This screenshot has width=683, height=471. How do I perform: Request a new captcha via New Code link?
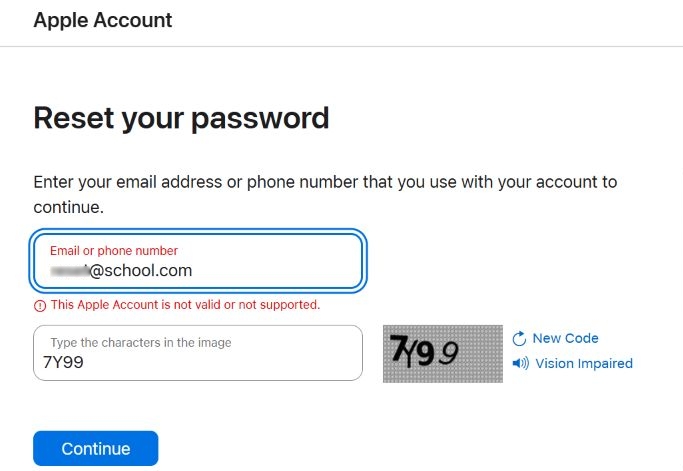(x=565, y=339)
